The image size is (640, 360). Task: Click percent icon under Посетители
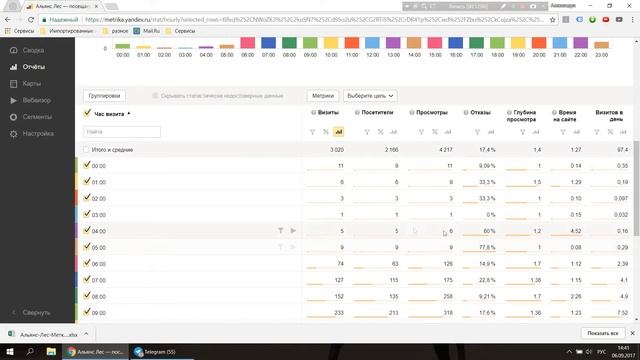[x=380, y=132]
